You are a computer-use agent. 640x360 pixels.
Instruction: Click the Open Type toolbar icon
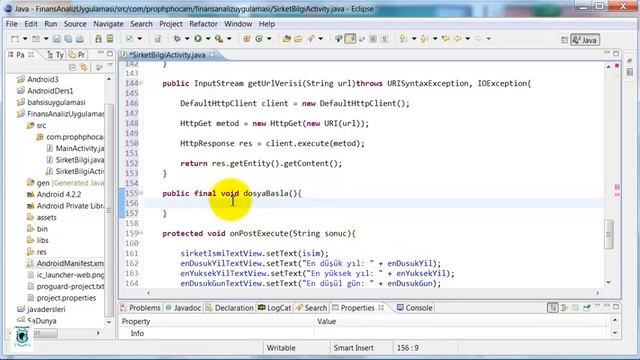pos(287,39)
